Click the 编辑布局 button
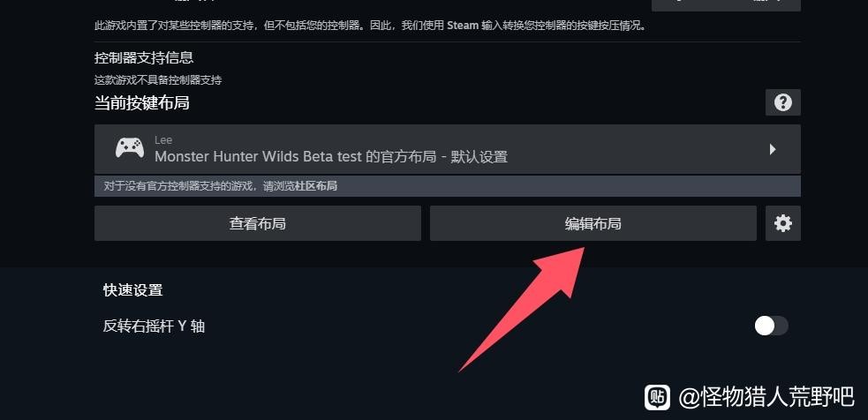 [593, 223]
